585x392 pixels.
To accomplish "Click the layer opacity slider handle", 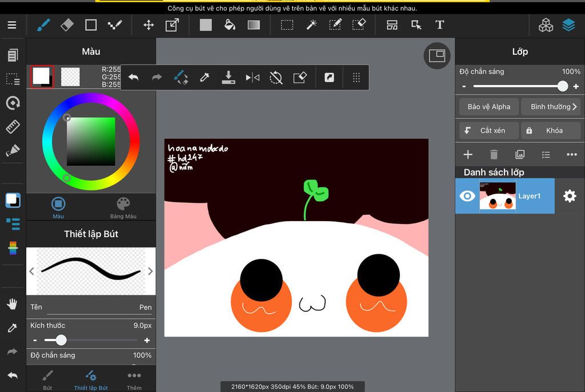I will [x=563, y=86].
